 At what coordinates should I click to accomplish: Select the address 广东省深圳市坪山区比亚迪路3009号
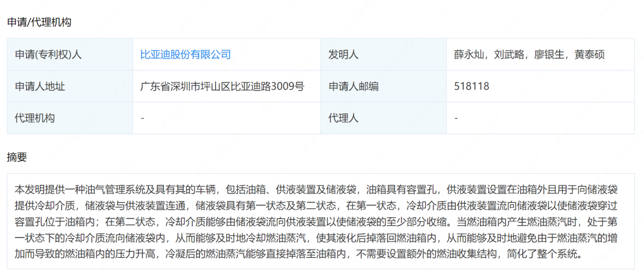[222, 86]
